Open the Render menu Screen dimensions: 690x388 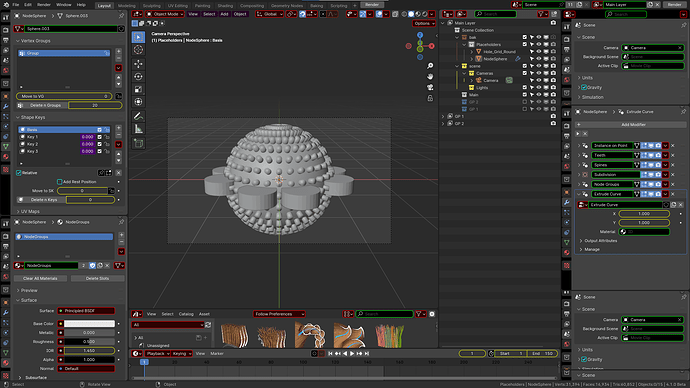[44, 5]
